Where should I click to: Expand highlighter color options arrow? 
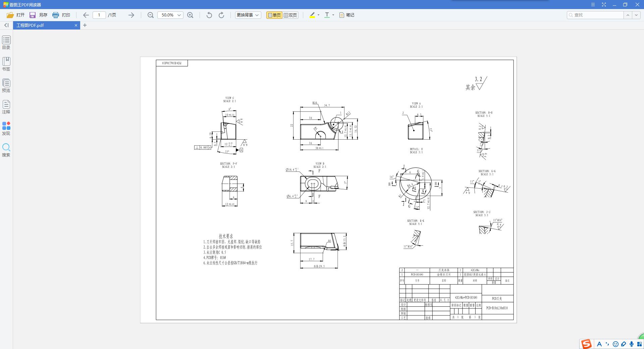(318, 15)
